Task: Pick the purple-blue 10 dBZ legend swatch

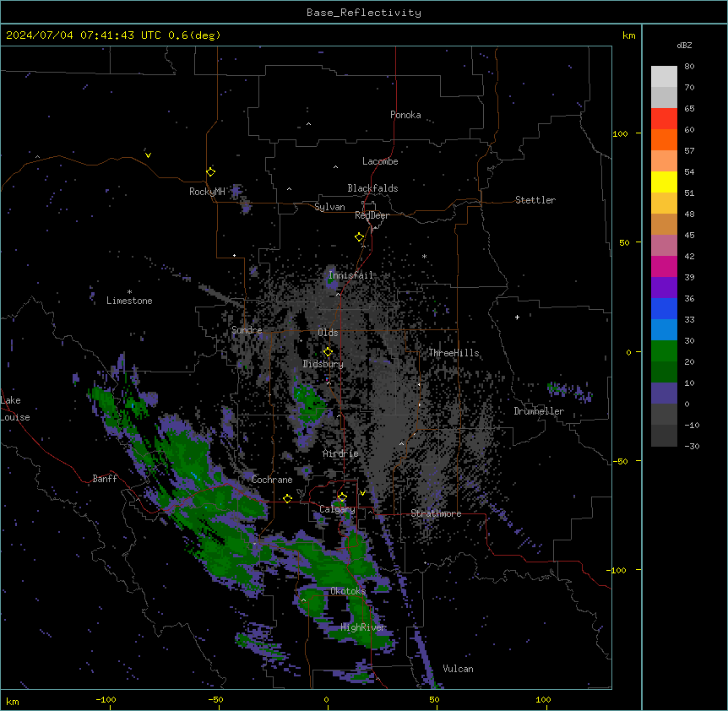Action: 664,393
